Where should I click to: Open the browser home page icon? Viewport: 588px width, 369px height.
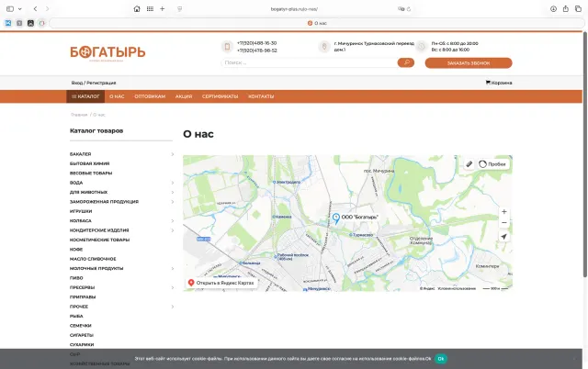point(137,8)
